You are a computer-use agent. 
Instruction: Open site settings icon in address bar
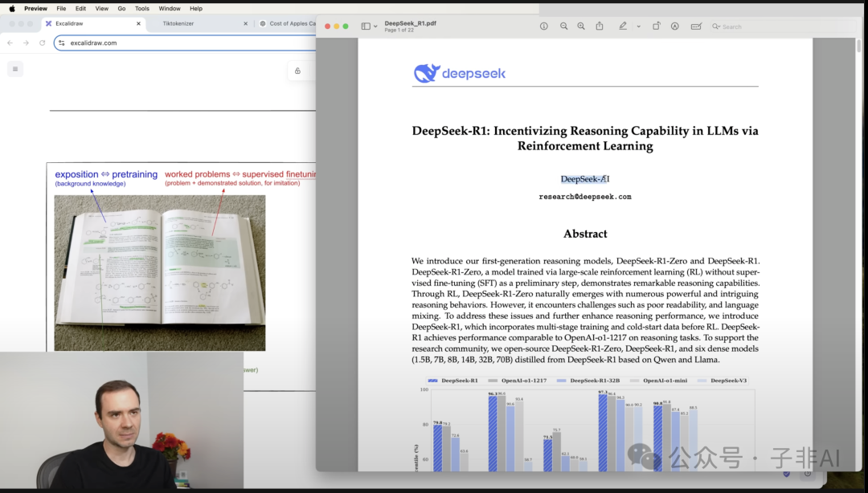(61, 43)
